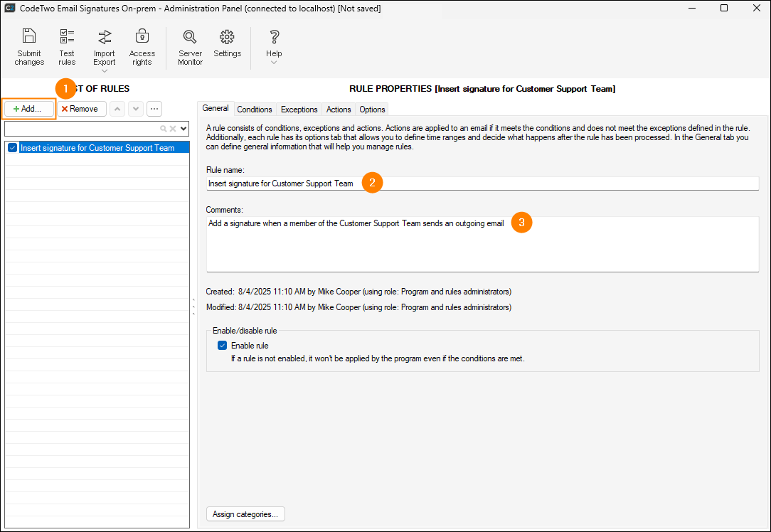771x532 pixels.
Task: Click the Submit changes save icon
Action: [29, 37]
